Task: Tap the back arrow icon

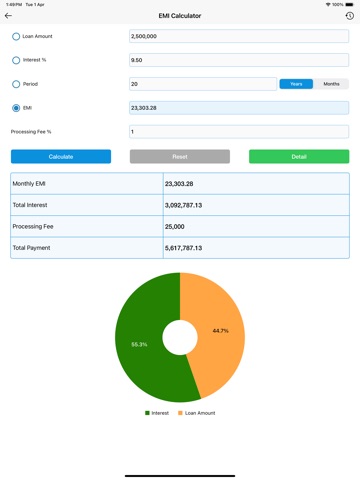Action: (x=8, y=16)
